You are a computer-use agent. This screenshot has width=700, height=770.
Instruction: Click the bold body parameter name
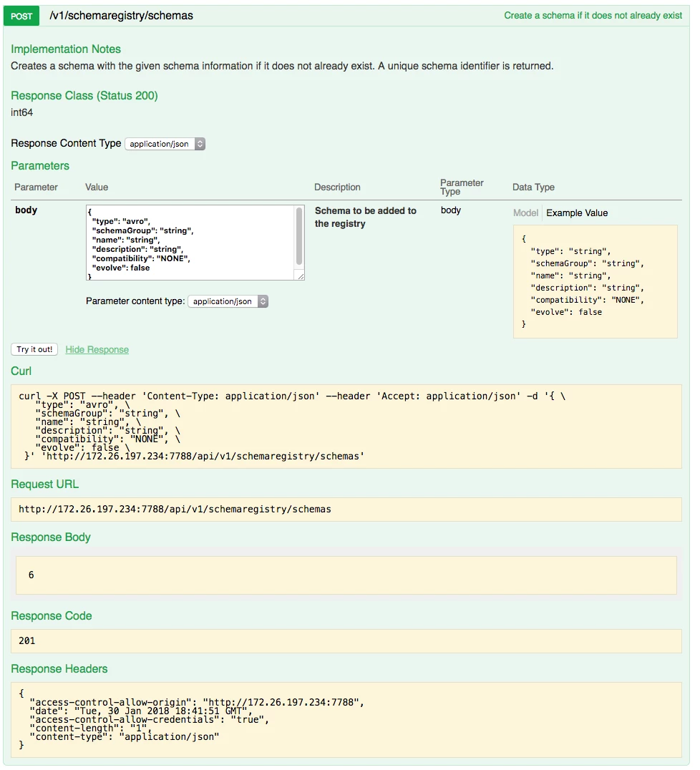[x=26, y=210]
